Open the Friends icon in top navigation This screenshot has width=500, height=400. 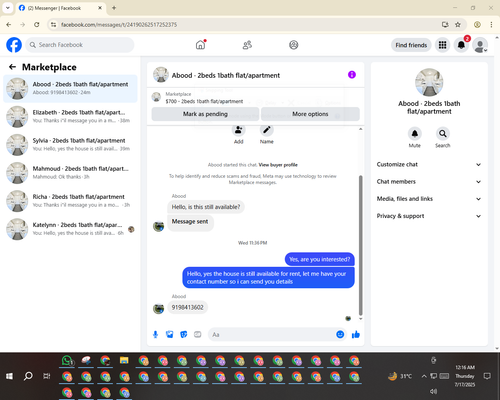pyautogui.click(x=247, y=45)
